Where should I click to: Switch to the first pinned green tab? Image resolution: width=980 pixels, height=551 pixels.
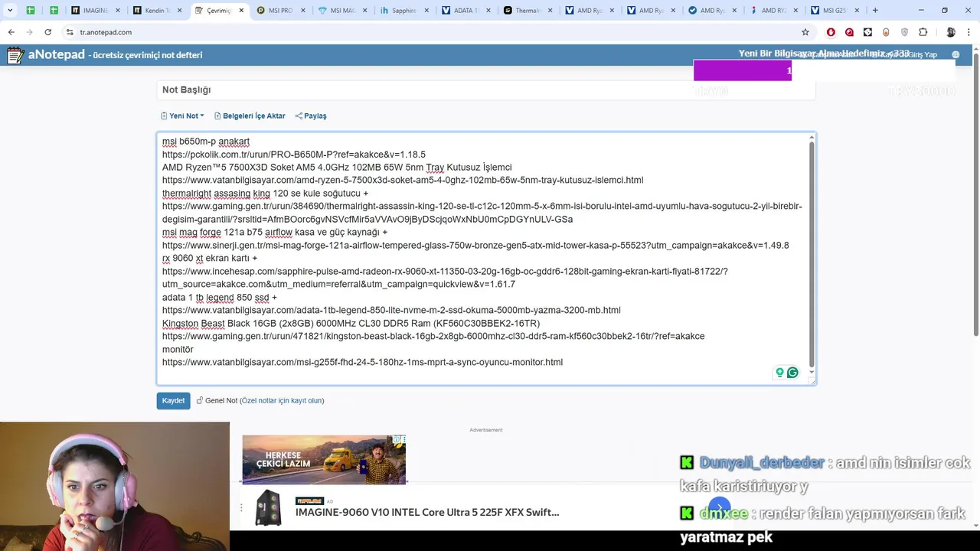pyautogui.click(x=31, y=11)
